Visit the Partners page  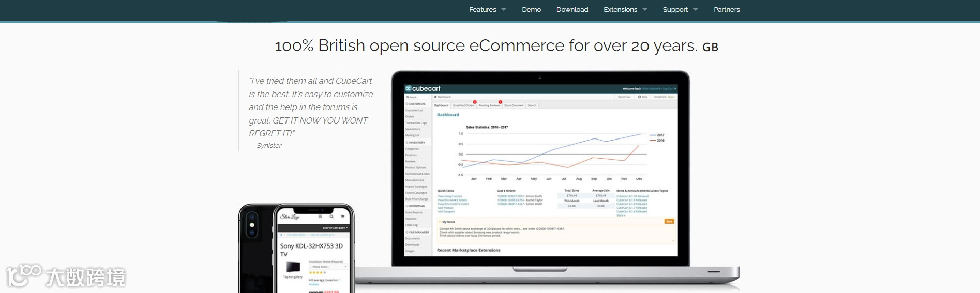[x=727, y=9]
